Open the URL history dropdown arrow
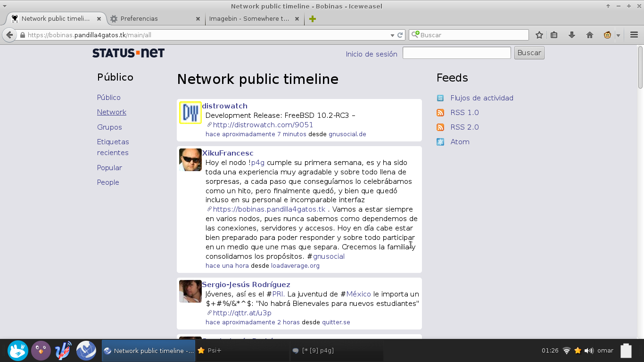The width and height of the screenshot is (644, 362). 392,35
